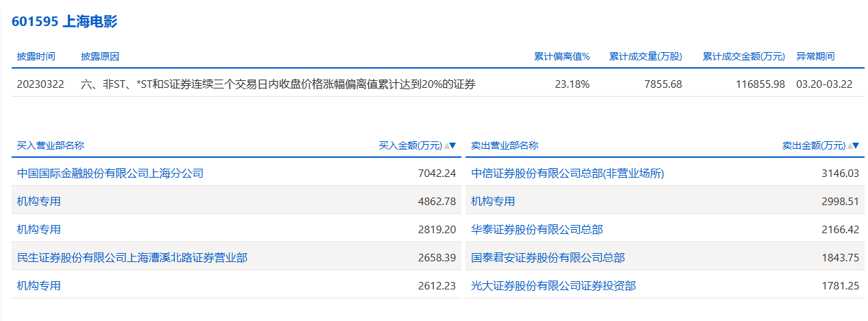The image size is (868, 321).
Task: Click the 披露原因 text for 20230322
Action: click(278, 84)
